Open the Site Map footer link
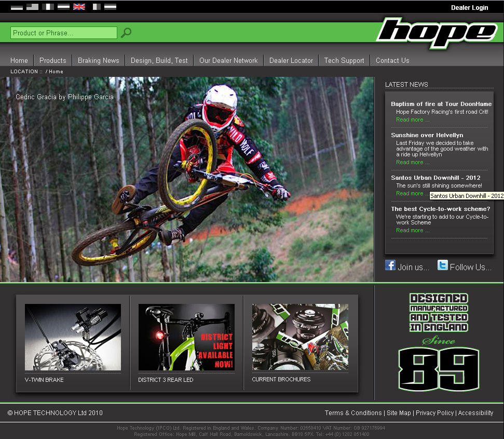 (399, 413)
